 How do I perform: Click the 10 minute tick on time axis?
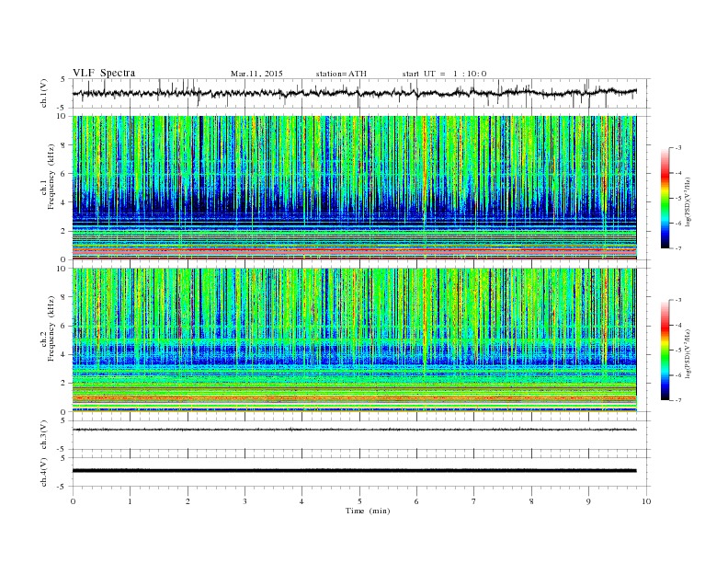646,501
